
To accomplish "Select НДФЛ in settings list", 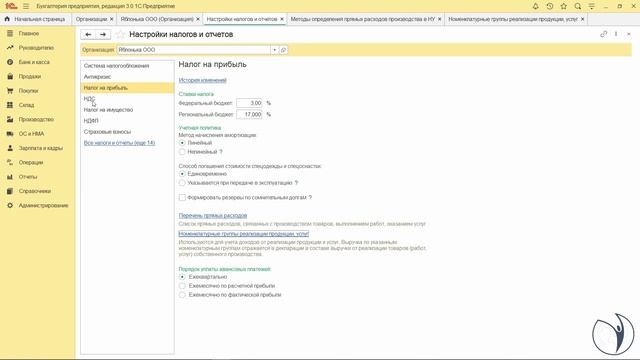I will (x=127, y=121).
